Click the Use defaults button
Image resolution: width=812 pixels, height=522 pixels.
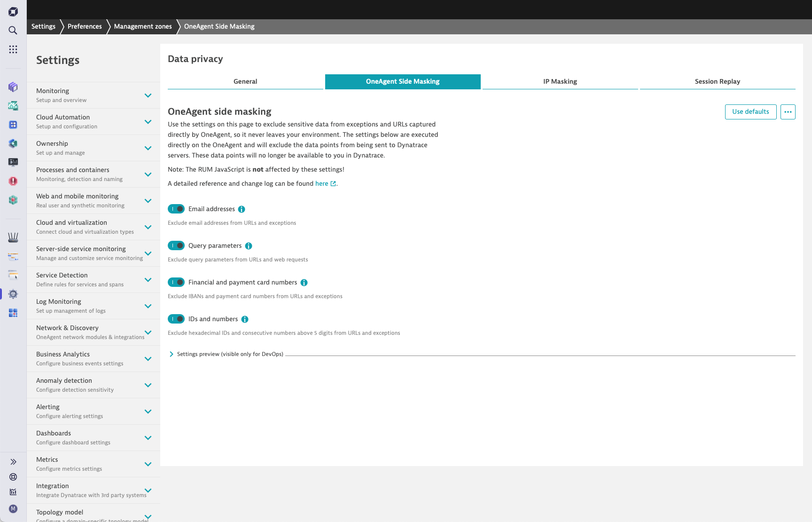(750, 112)
